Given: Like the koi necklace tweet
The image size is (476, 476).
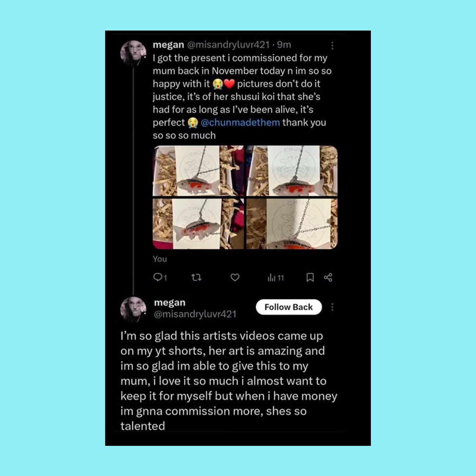Looking at the screenshot, I should tap(235, 278).
